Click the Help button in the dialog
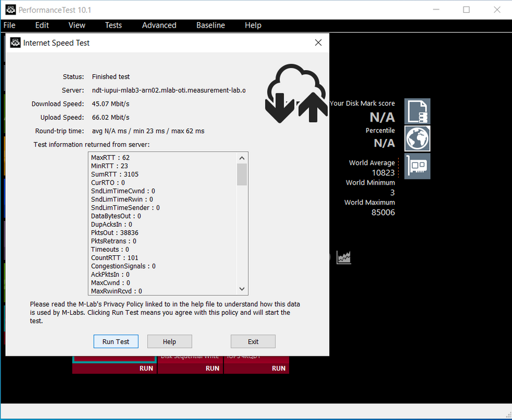This screenshot has height=420, width=512. pyautogui.click(x=169, y=342)
